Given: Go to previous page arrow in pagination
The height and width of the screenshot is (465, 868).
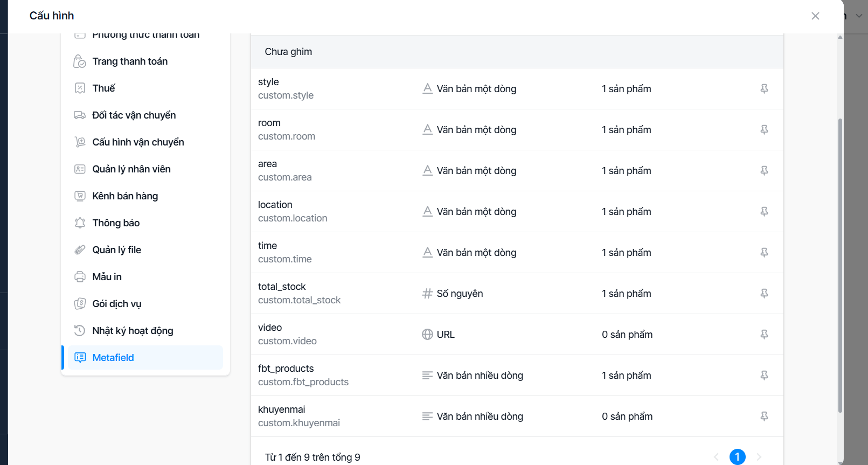Looking at the screenshot, I should pos(716,457).
